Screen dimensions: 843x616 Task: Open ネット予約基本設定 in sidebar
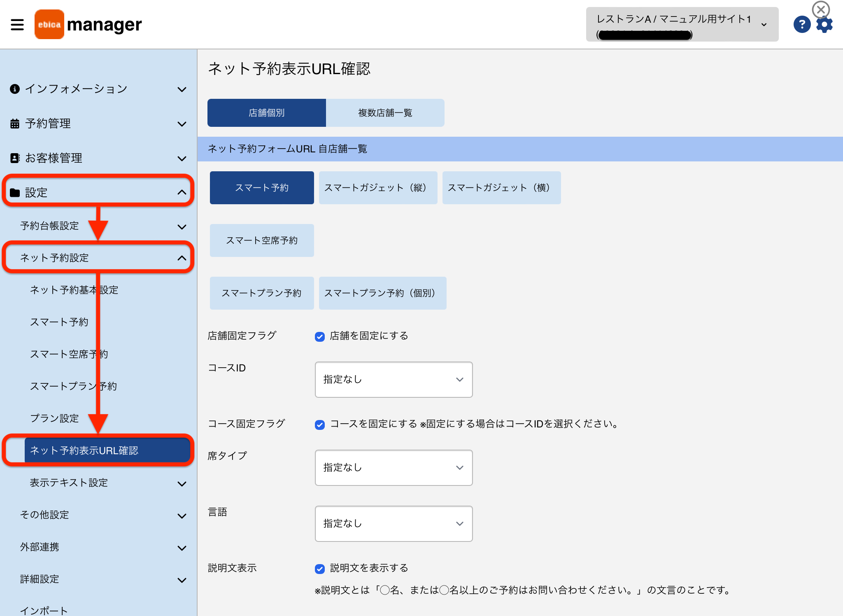[74, 290]
